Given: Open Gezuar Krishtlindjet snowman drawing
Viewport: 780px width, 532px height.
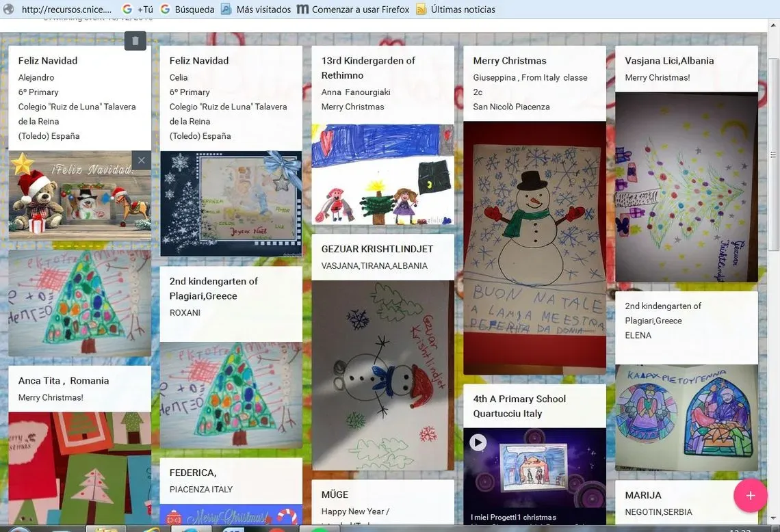Looking at the screenshot, I should (x=382, y=375).
